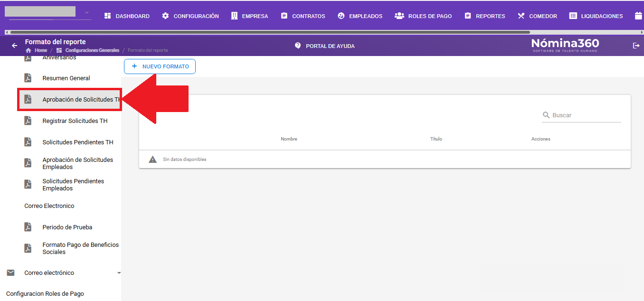This screenshot has height=301, width=644.
Task: Click the liquidaciones list icon
Action: click(x=573, y=16)
